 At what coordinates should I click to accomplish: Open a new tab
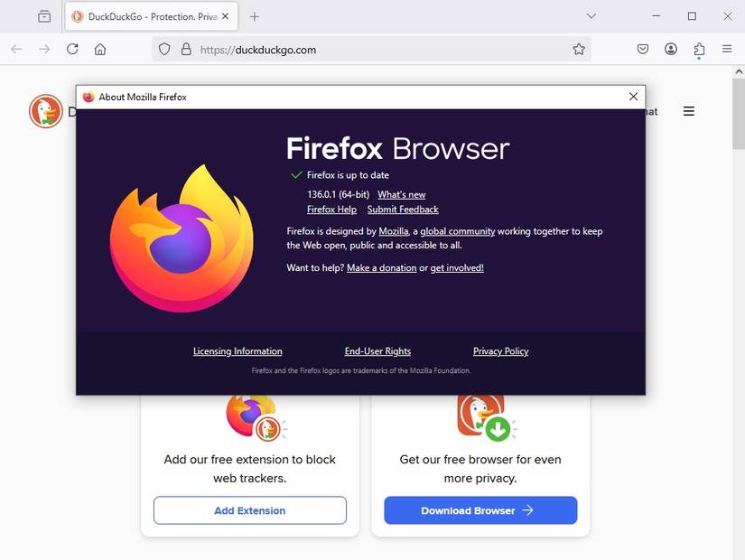pos(255,16)
